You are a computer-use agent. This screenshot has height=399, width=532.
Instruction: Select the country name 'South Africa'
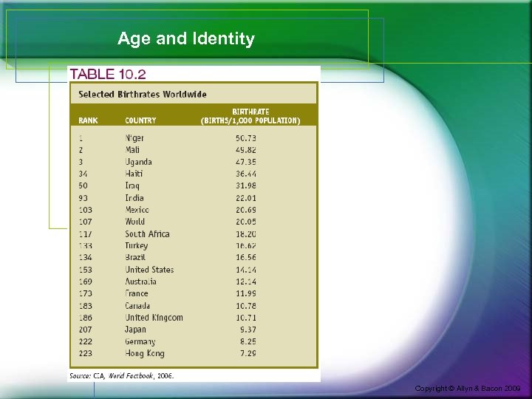click(x=147, y=233)
